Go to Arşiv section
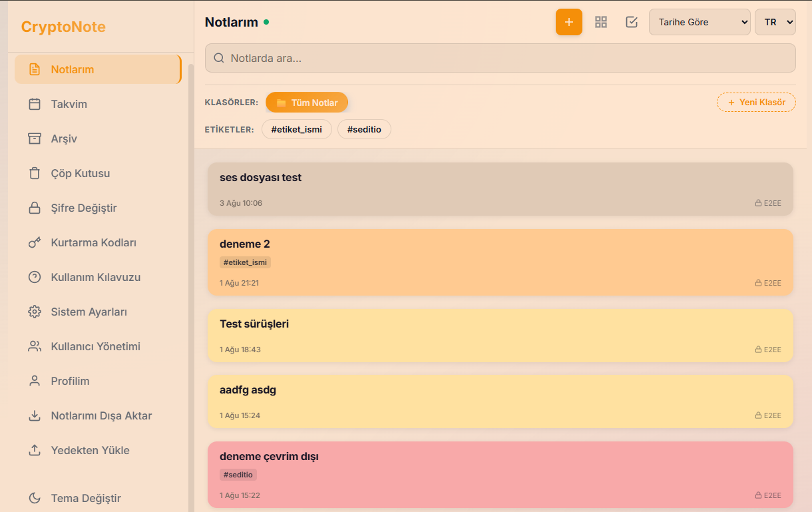Screen dimensions: 812x512 pos(98,138)
